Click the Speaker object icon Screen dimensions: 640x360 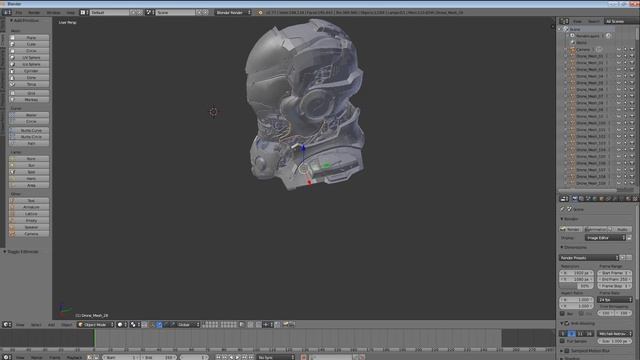point(12,227)
